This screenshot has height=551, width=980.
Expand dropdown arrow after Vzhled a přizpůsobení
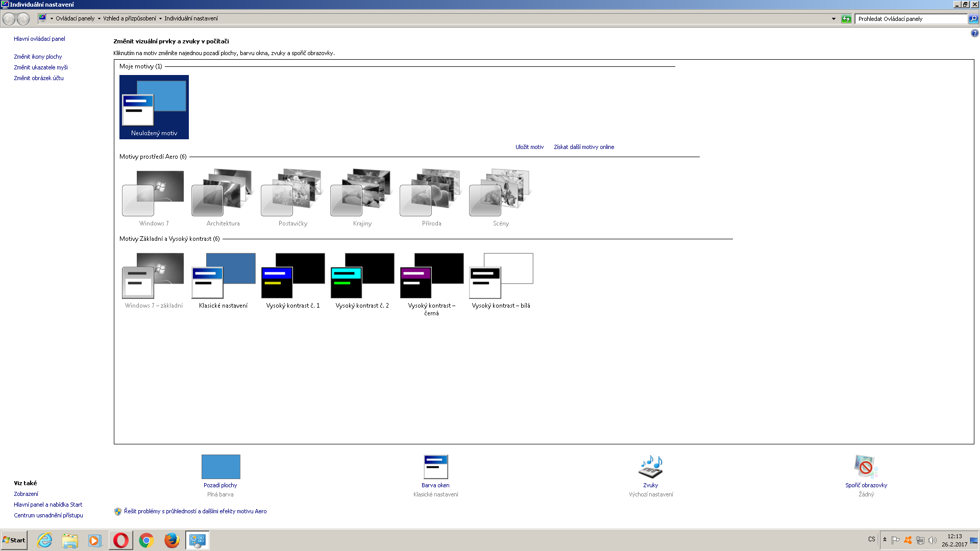[x=160, y=19]
